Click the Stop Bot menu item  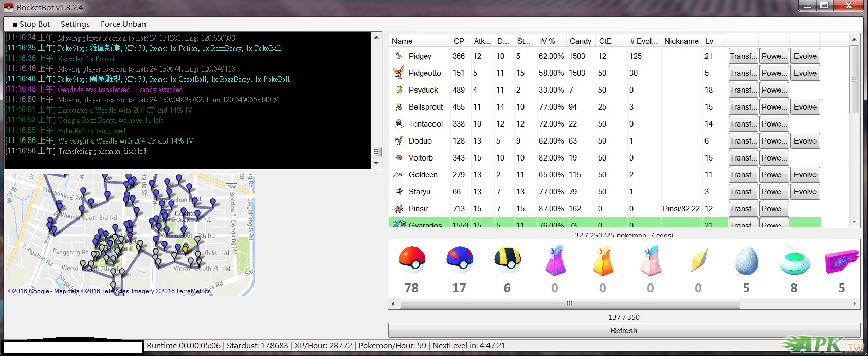point(31,24)
